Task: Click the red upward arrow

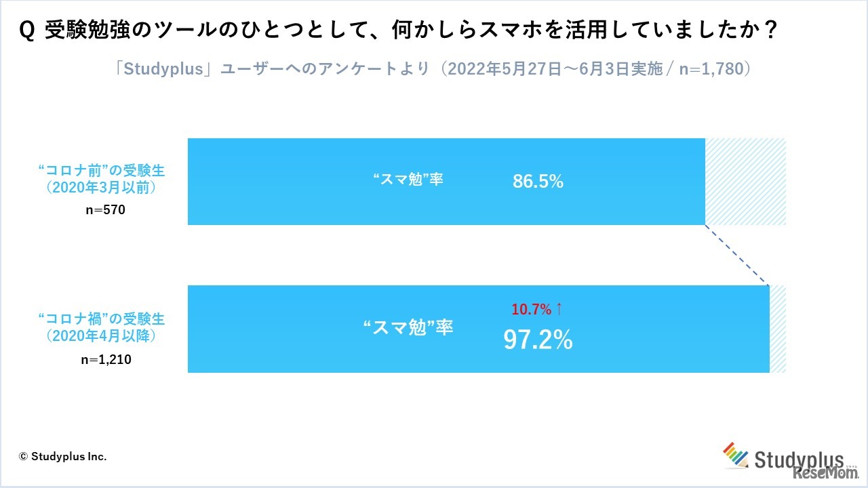Action: click(559, 309)
